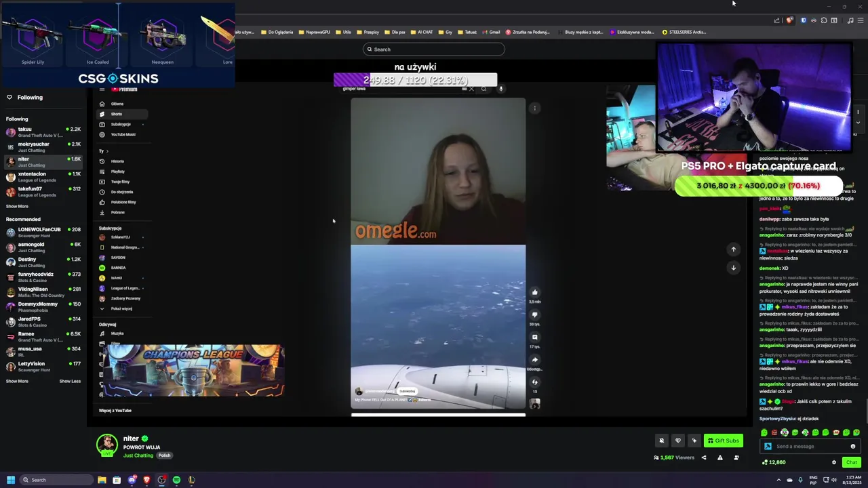Open the taskbar clock and date
The height and width of the screenshot is (488, 868).
coord(853,480)
